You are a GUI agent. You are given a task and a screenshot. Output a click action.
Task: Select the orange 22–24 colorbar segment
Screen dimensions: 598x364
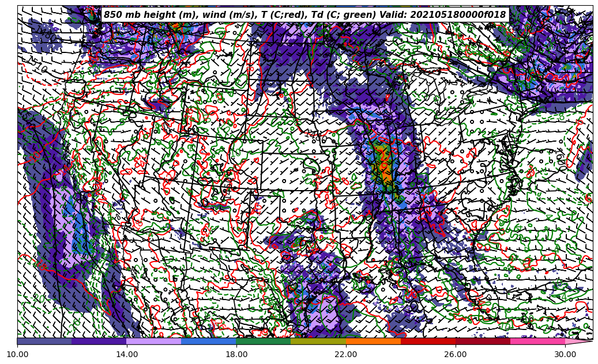coord(373,341)
